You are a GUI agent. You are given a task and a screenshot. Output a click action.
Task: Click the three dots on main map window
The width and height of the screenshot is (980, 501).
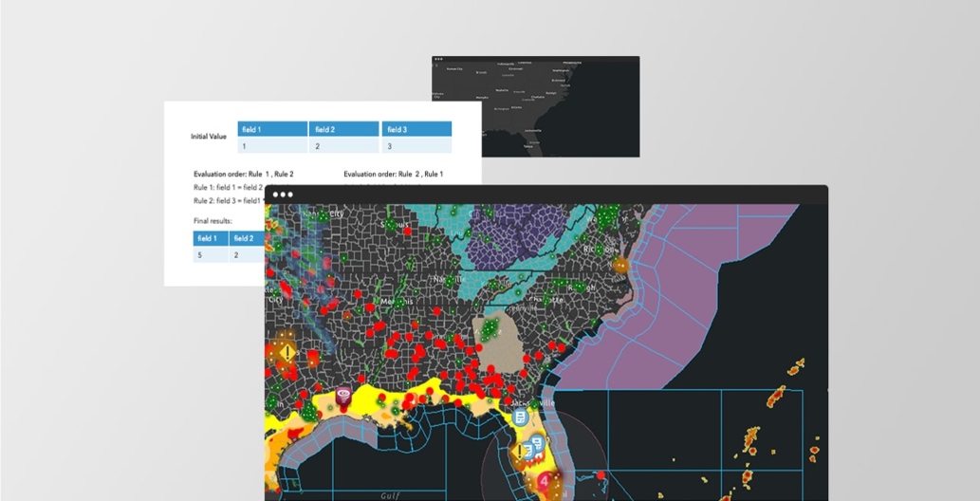(x=284, y=195)
